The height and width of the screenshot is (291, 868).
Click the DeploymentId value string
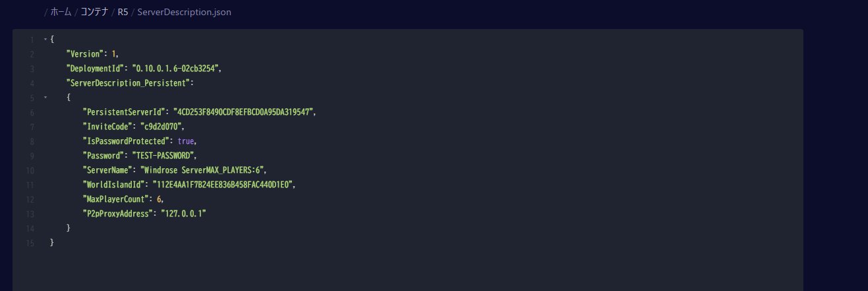pyautogui.click(x=178, y=69)
